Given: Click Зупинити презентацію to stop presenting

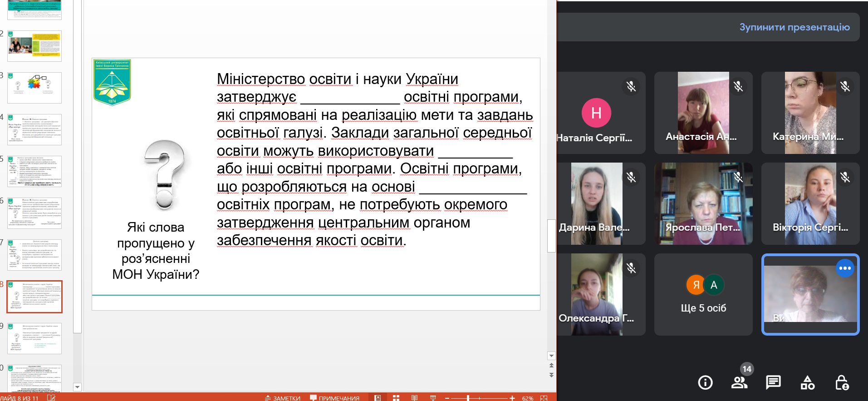Looking at the screenshot, I should [x=794, y=27].
